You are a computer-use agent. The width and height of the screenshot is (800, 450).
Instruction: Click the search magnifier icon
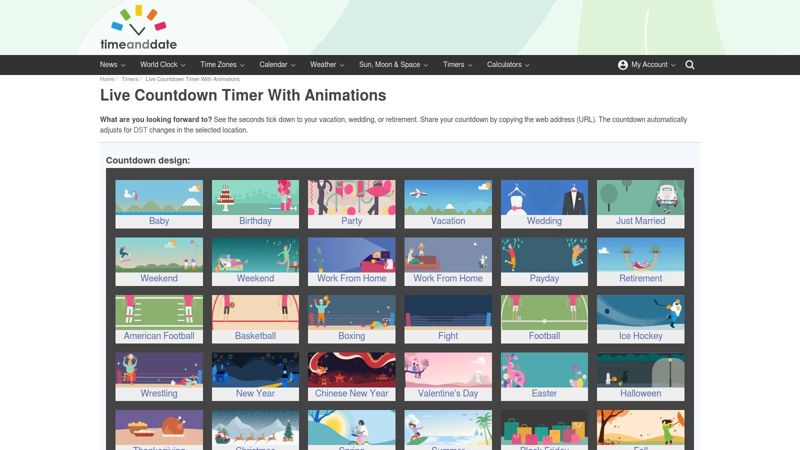[x=689, y=65]
